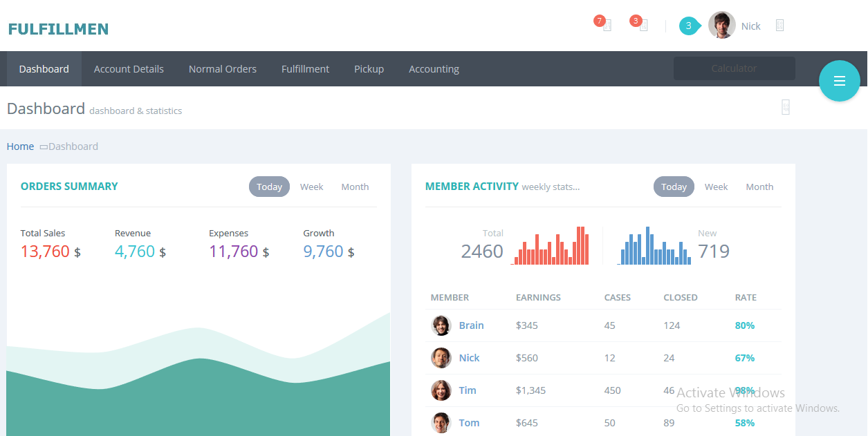Click Nick's profile picture in the header
Screen dimensions: 868x436
point(721,25)
